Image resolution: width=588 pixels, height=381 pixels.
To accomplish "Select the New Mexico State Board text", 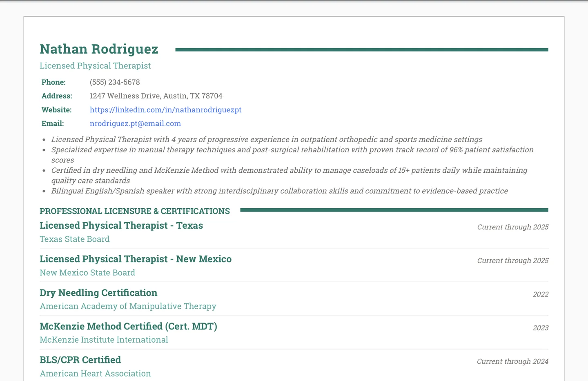I will [x=87, y=272].
